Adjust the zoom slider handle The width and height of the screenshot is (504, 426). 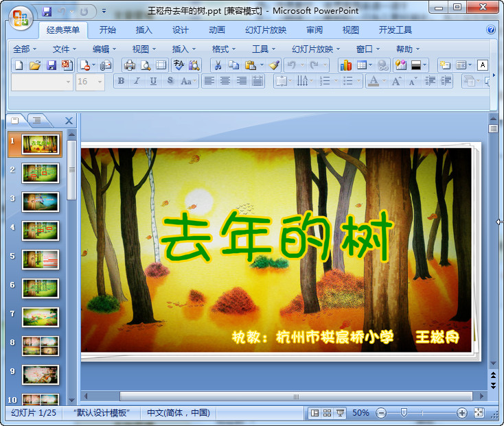coord(404,413)
